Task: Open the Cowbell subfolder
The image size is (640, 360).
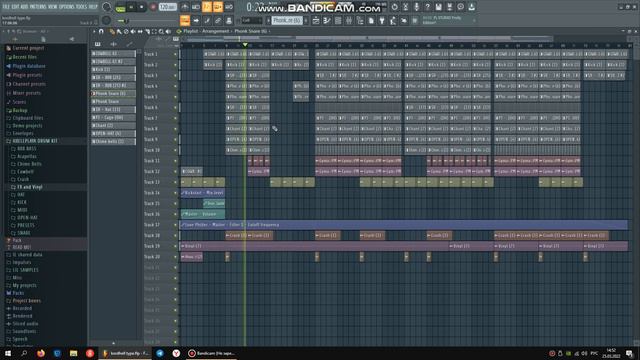Action: pos(25,171)
